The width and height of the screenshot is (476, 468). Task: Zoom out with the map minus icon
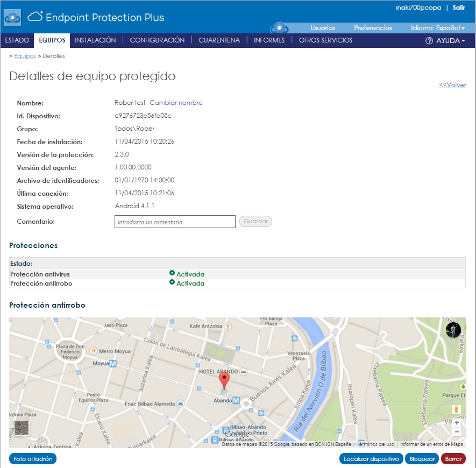456,431
